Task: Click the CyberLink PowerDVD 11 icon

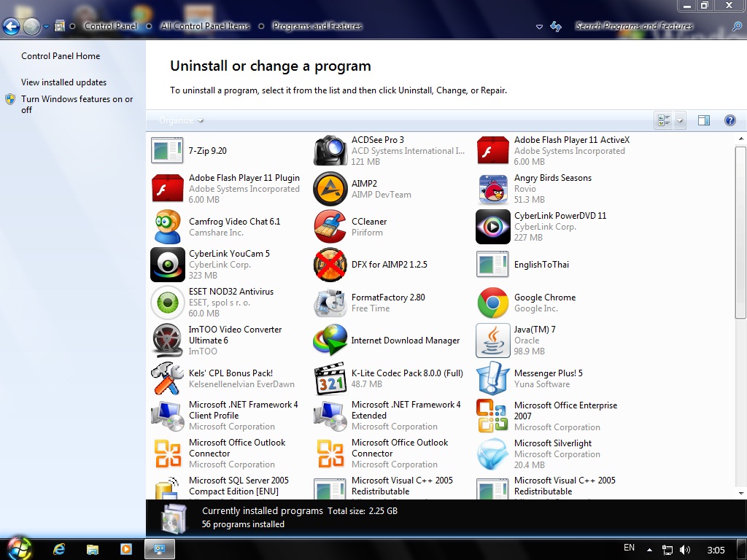Action: (492, 227)
